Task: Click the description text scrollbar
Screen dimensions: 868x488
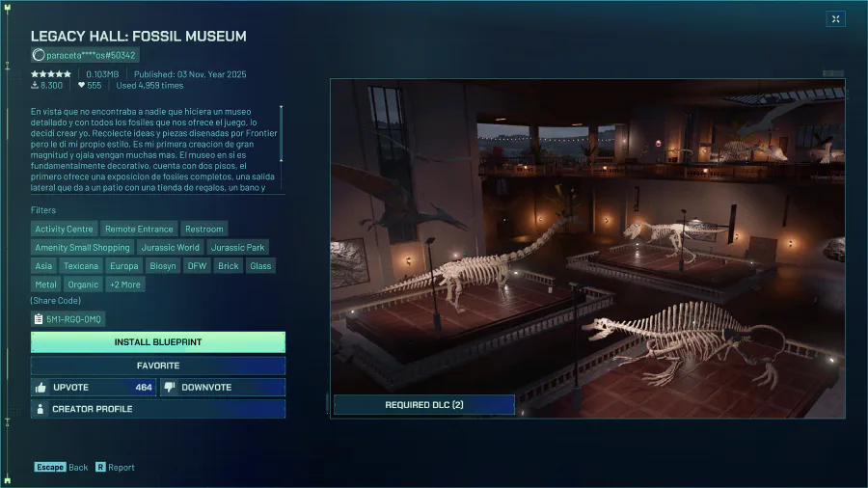Action: pyautogui.click(x=282, y=134)
